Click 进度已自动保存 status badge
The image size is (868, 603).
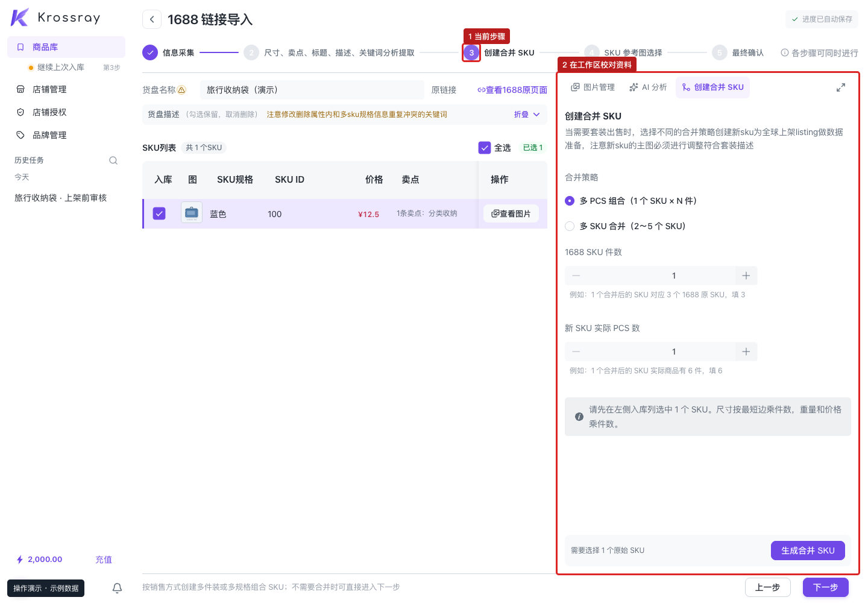822,19
